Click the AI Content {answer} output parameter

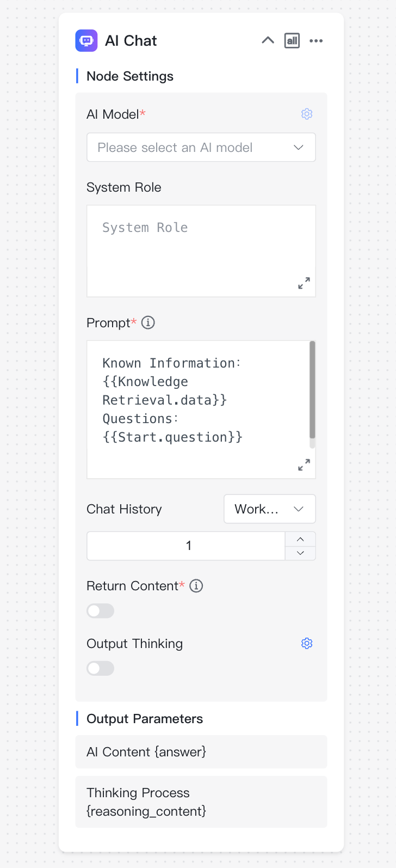pyautogui.click(x=201, y=752)
